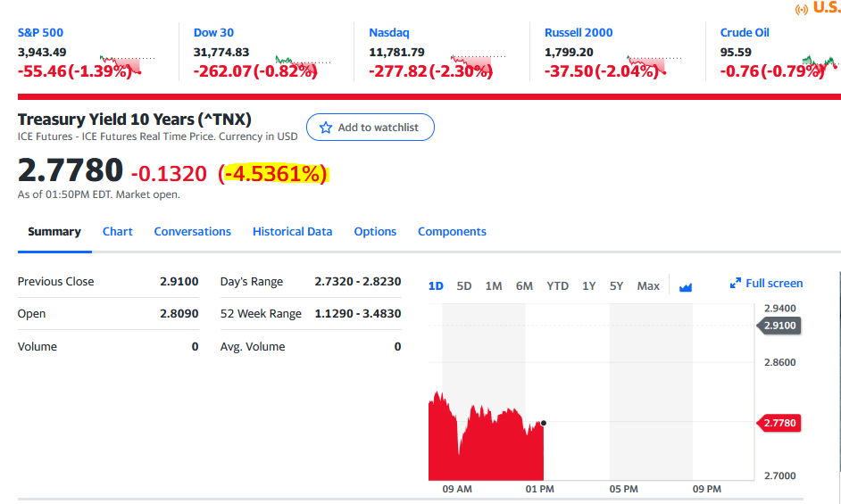Screen dimensions: 841x504
Task: Click the 'As of 01:50PM EDT' status text
Action: coord(99,194)
